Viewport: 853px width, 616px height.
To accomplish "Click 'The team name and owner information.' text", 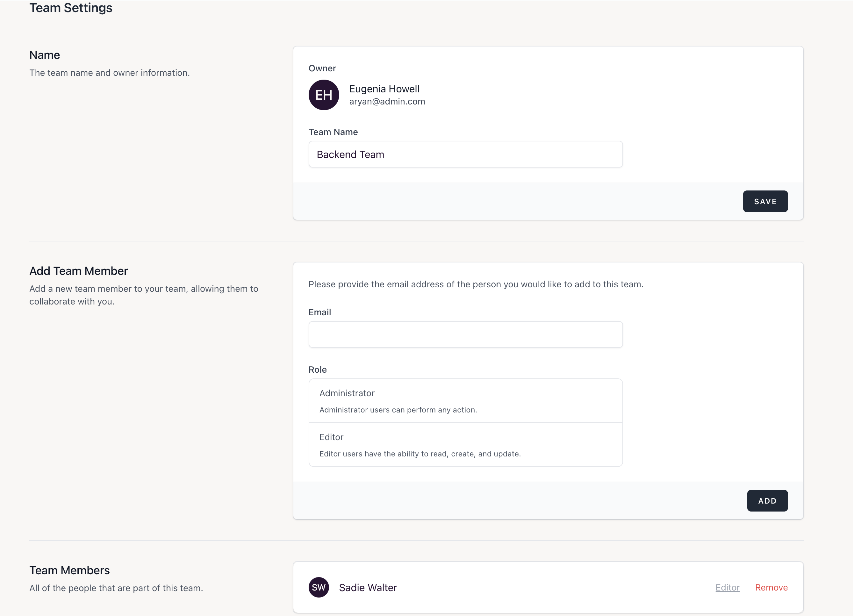I will click(x=110, y=73).
